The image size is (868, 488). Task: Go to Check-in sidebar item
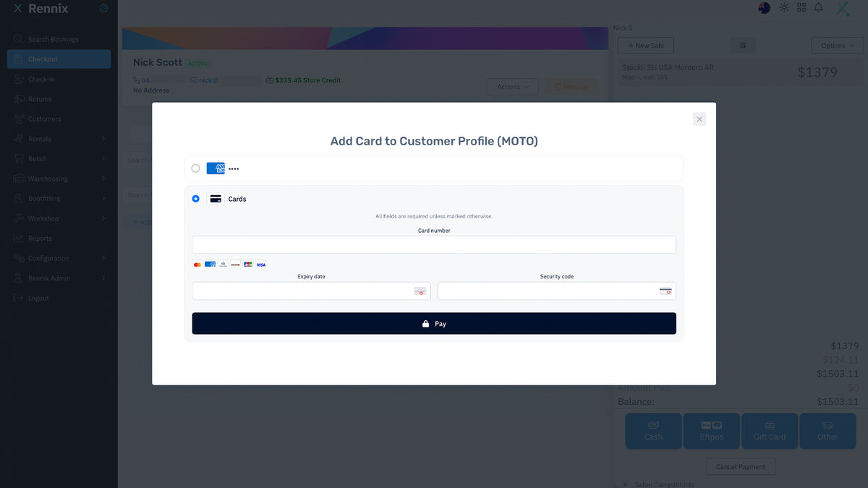[x=41, y=79]
